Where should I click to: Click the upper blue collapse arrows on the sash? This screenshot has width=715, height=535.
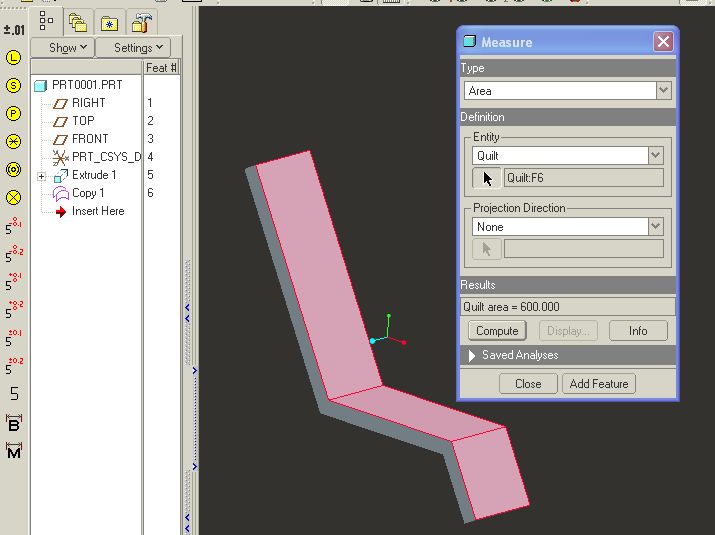coord(187,313)
